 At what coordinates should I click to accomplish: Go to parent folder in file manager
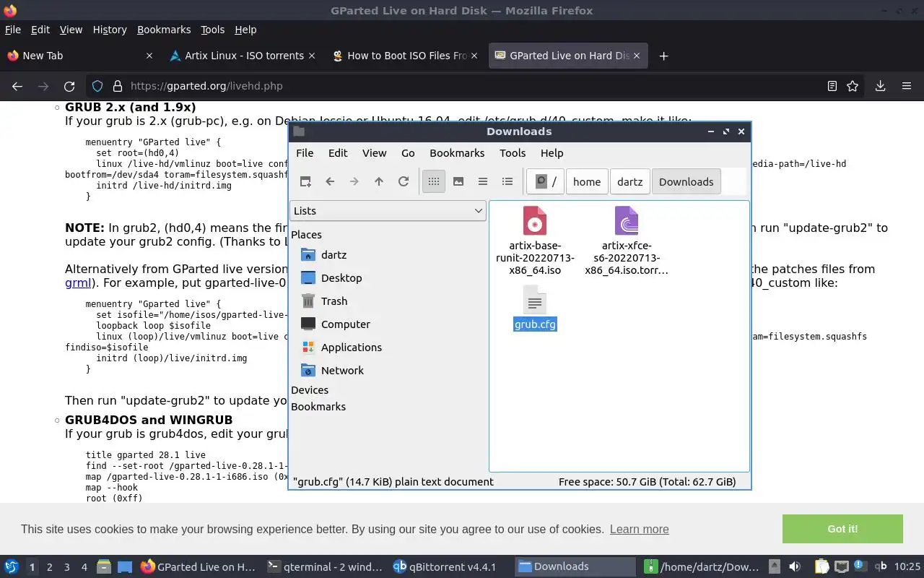pyautogui.click(x=379, y=181)
